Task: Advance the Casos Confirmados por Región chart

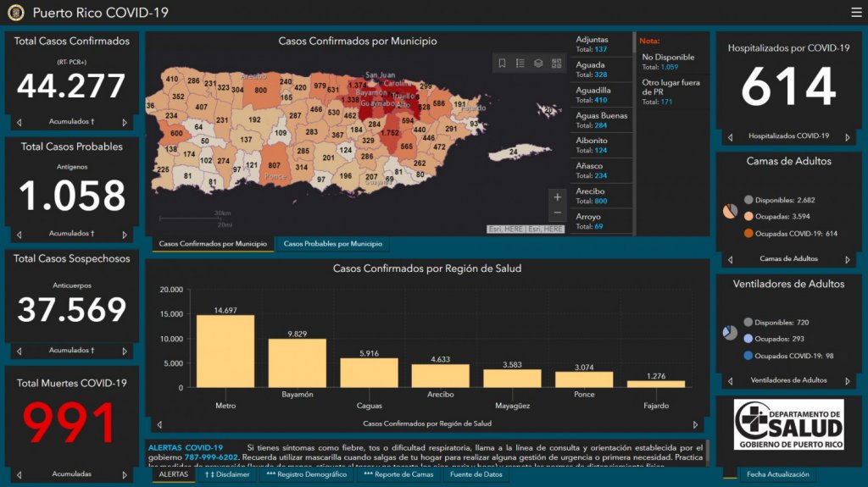Action: (x=696, y=423)
